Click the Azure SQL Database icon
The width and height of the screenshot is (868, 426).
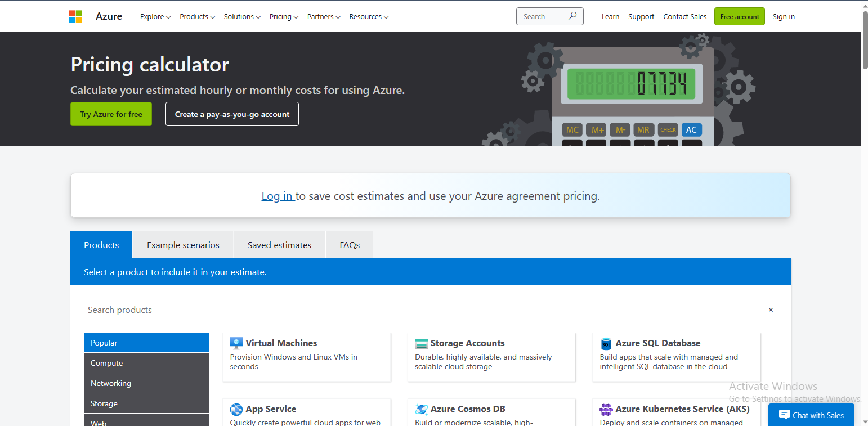pos(606,343)
